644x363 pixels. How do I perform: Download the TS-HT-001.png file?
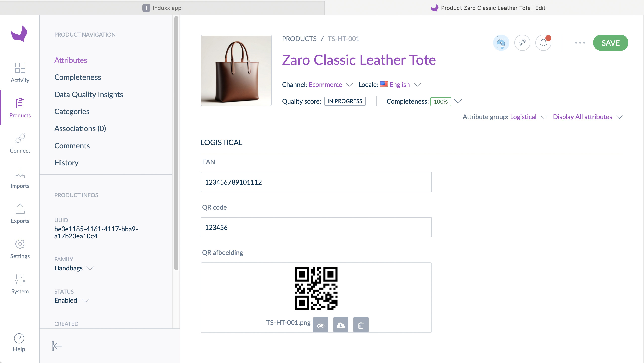pyautogui.click(x=341, y=325)
